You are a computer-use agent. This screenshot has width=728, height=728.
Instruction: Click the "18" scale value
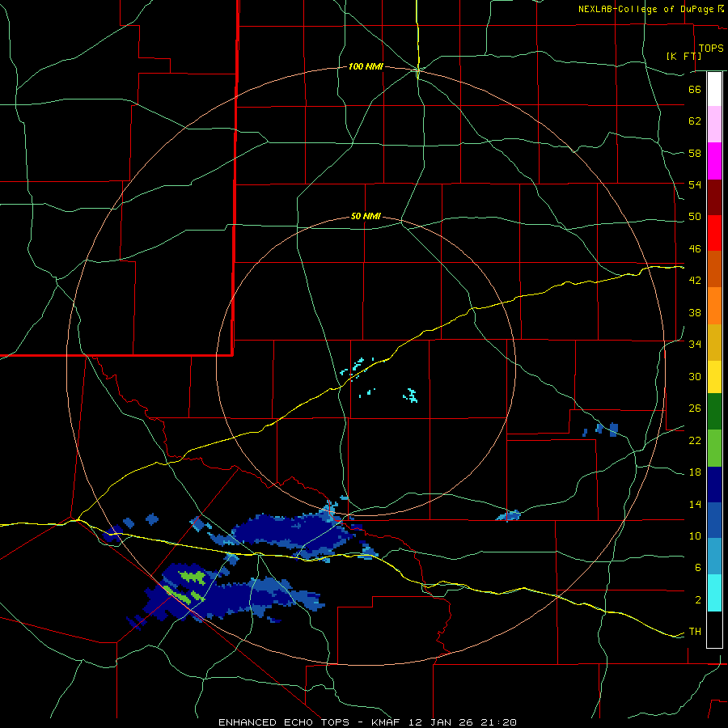[x=695, y=472]
